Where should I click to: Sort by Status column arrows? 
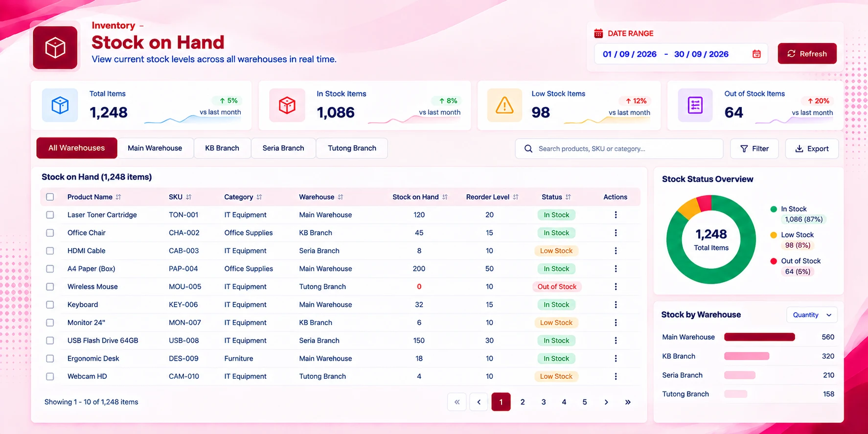pos(568,197)
